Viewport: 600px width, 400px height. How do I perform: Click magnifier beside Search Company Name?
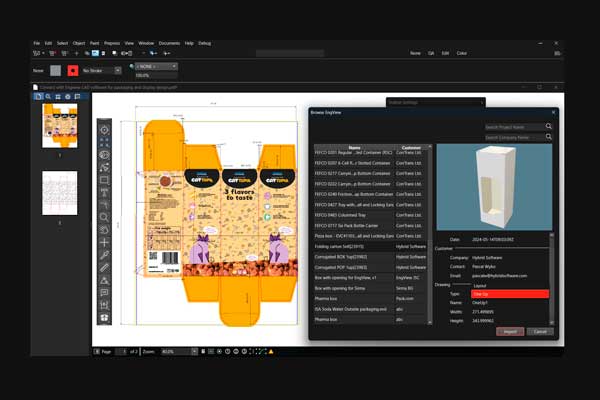(x=549, y=137)
